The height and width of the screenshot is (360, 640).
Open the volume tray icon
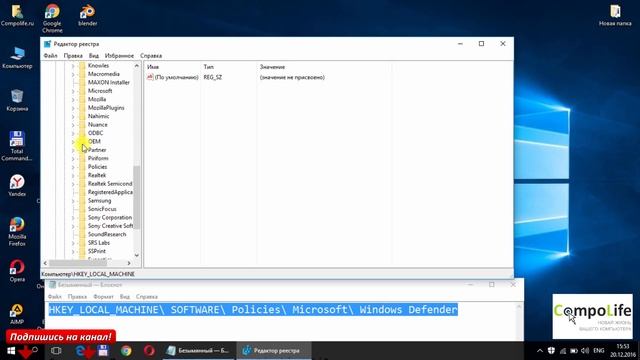585,351
